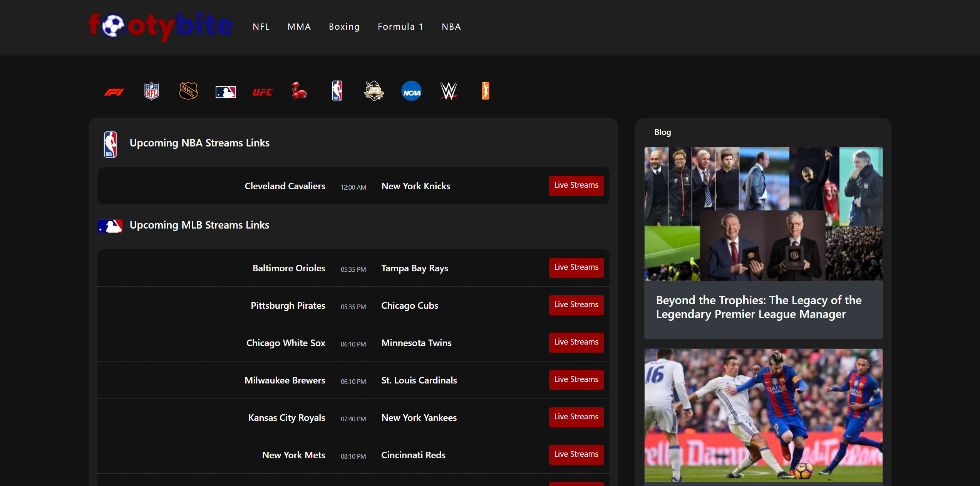Image resolution: width=980 pixels, height=486 pixels.
Task: Open the NBA menu item
Action: [x=451, y=27]
